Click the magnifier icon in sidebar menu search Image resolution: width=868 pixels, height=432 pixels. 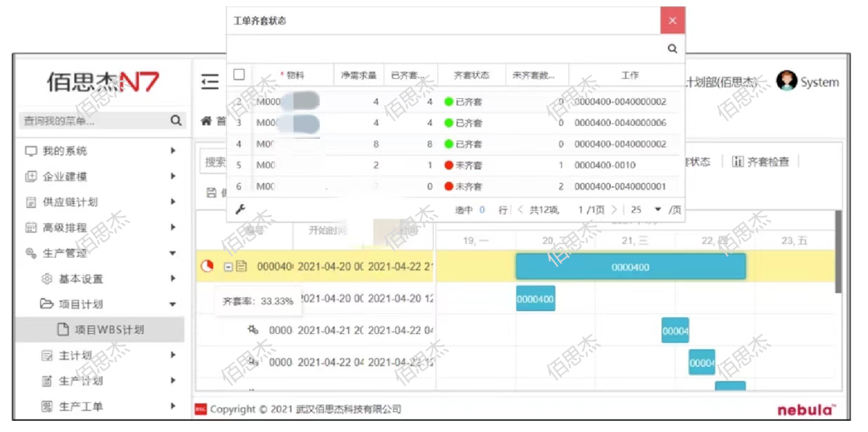[x=176, y=120]
